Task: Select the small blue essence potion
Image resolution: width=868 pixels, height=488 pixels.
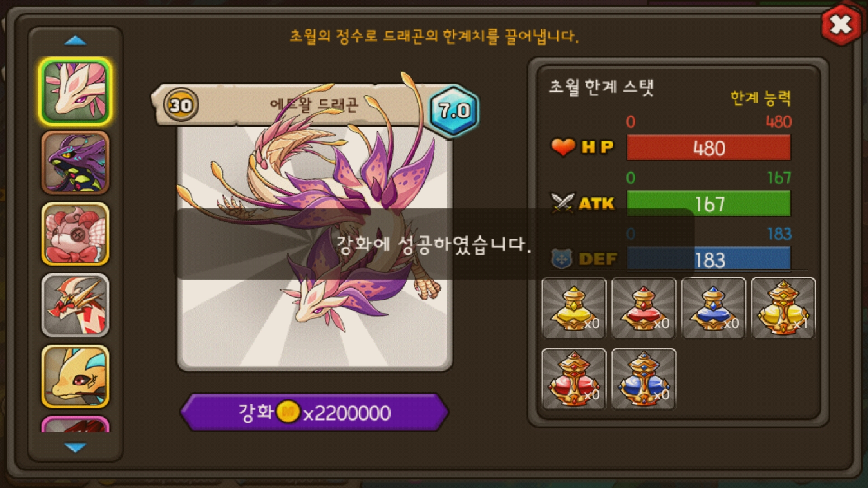Action: click(713, 308)
